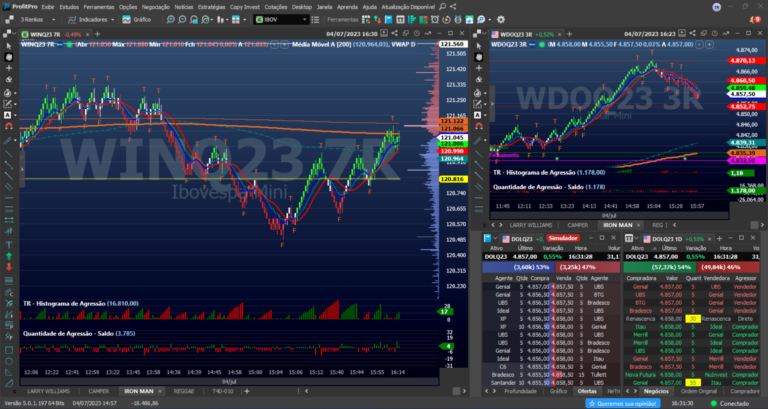Image resolution: width=768 pixels, height=409 pixels.
Task: Switch to the Profundidade tab
Action: tap(521, 391)
